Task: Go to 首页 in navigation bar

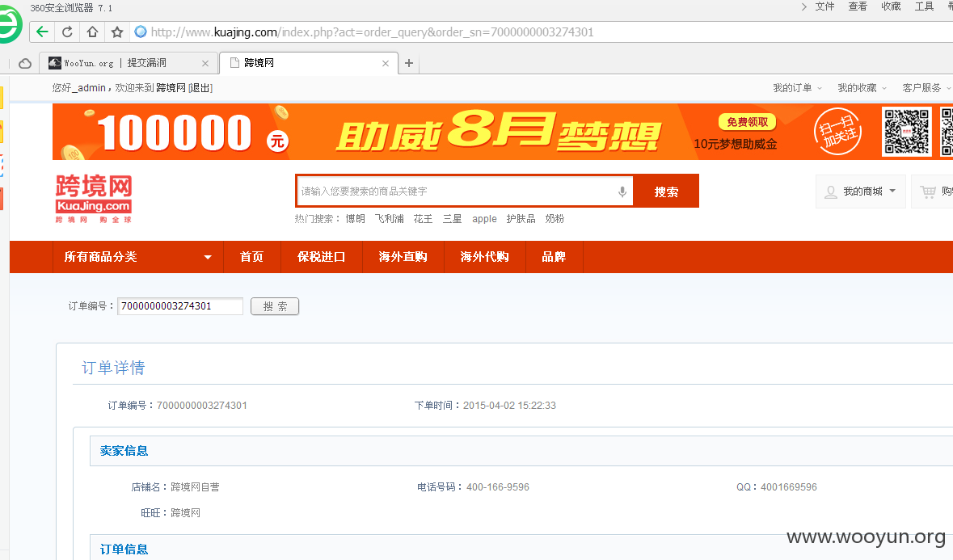Action: 252,257
